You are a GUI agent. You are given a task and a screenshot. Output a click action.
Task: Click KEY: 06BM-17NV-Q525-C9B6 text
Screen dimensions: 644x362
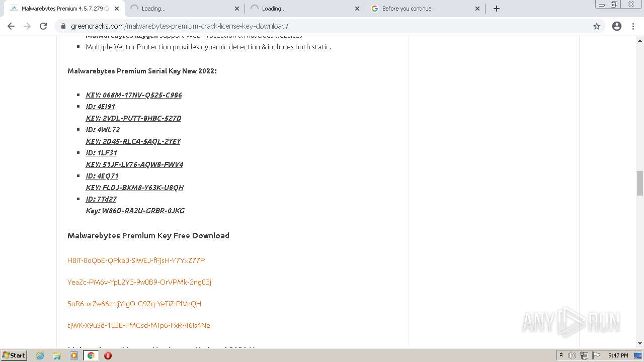(134, 95)
